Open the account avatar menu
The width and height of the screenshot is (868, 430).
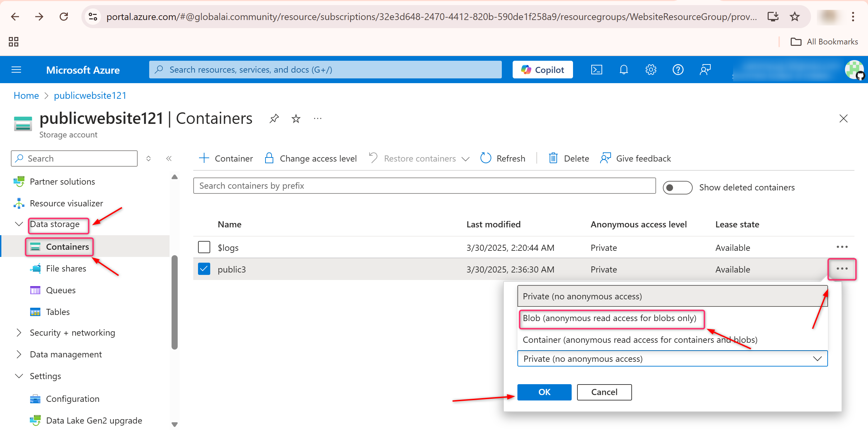pos(854,70)
